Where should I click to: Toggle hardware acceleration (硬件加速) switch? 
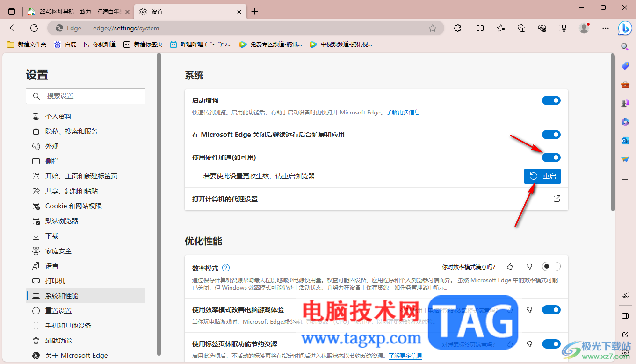pos(551,157)
